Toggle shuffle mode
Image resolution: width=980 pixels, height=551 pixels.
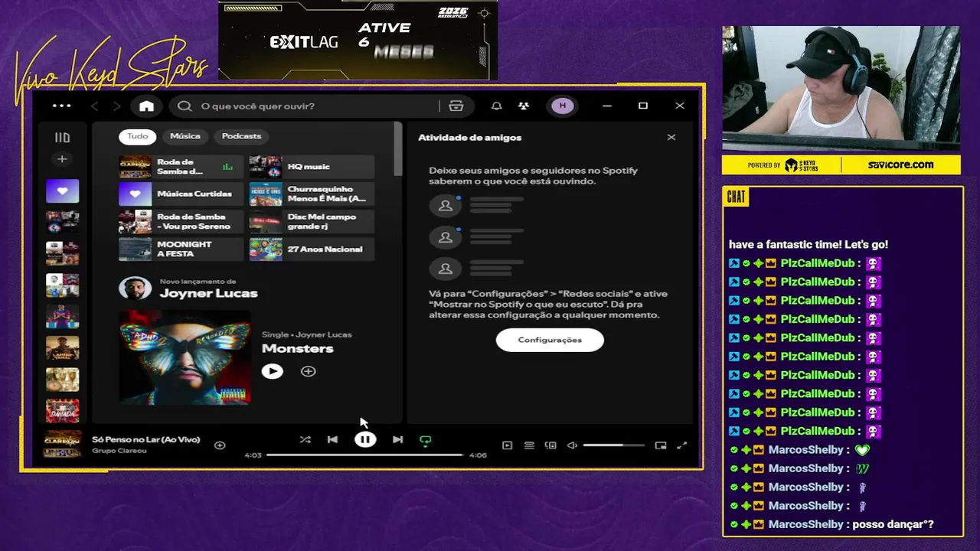tap(305, 440)
